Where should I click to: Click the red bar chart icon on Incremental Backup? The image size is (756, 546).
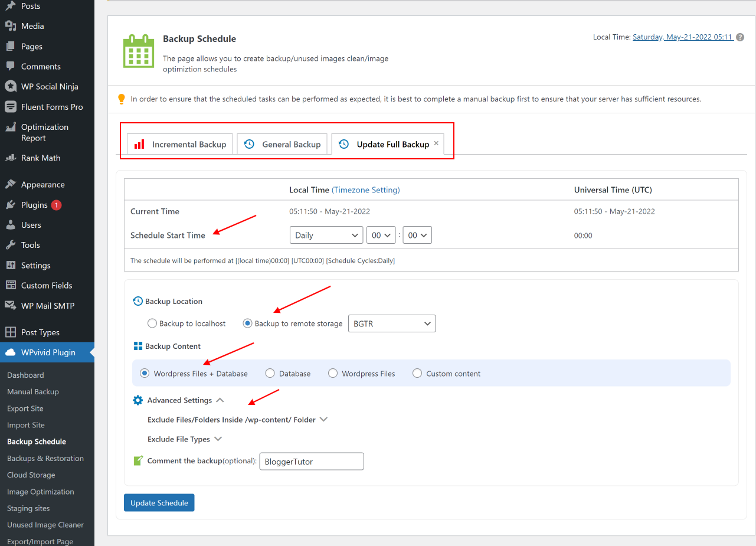pyautogui.click(x=139, y=144)
